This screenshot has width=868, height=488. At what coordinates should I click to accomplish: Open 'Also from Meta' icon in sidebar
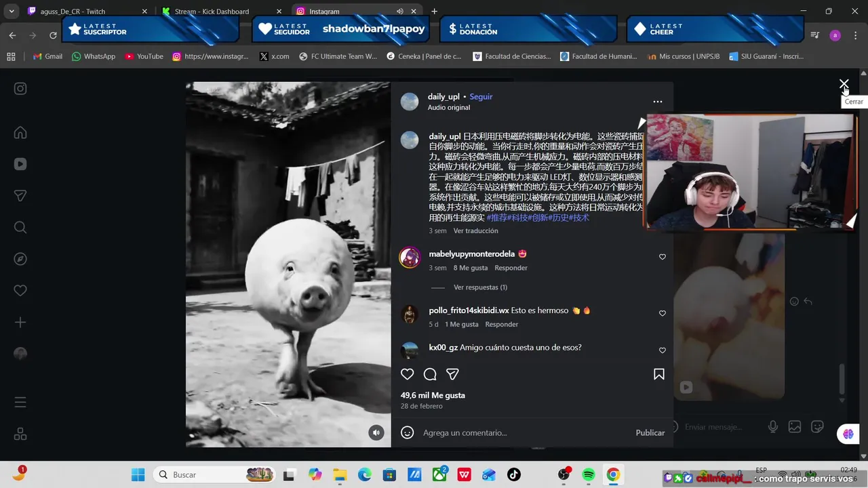coord(20,434)
